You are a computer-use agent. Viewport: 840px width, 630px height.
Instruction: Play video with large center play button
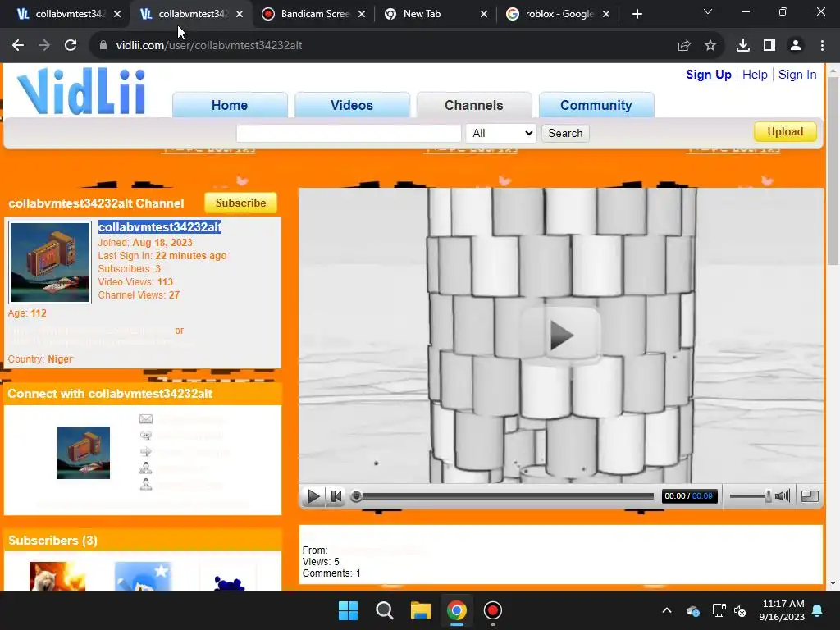[x=560, y=336]
